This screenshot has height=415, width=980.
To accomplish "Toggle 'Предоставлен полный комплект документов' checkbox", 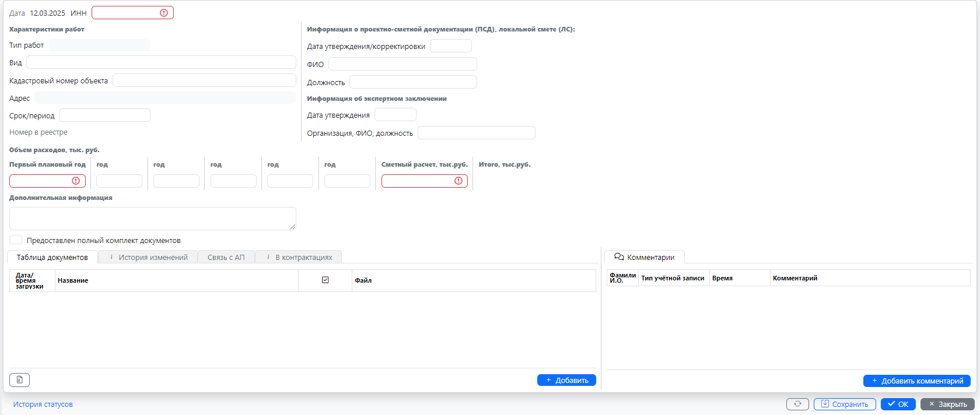I will (x=16, y=240).
